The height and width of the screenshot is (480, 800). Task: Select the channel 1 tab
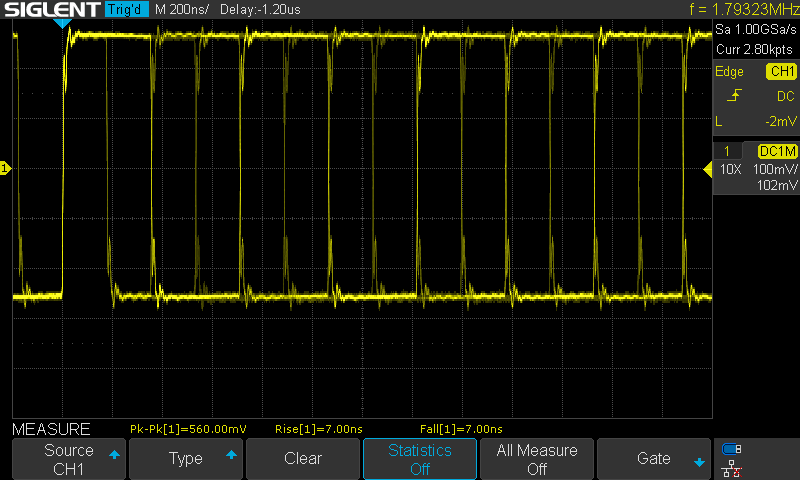click(x=726, y=151)
